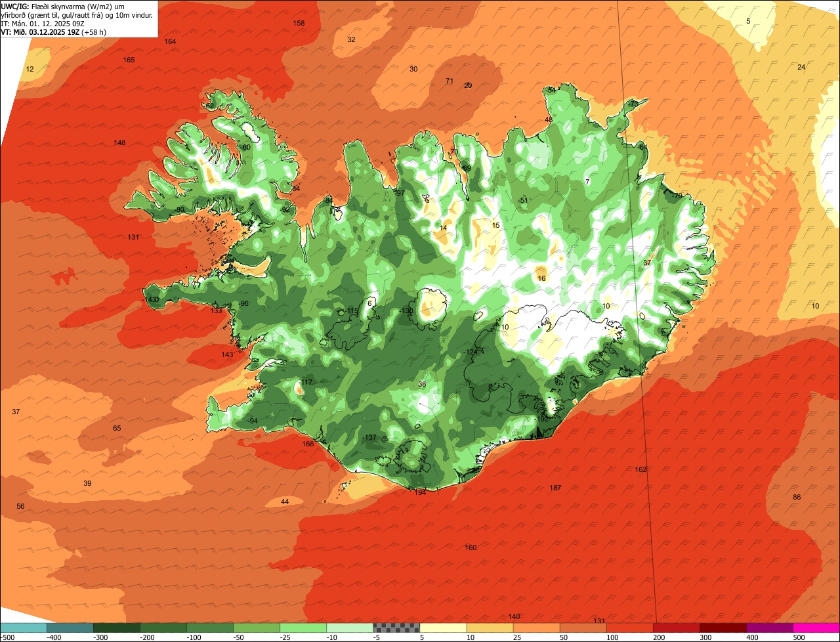
Task: Click the map value -124 in the central highlands
Action: coord(471,353)
